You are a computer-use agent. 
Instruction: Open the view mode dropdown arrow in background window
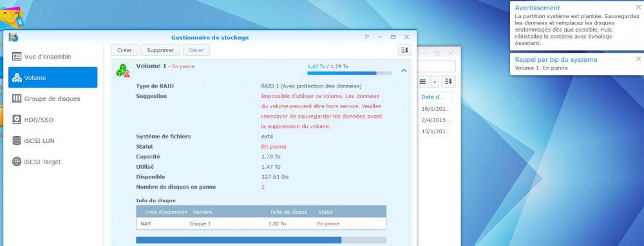(x=435, y=82)
